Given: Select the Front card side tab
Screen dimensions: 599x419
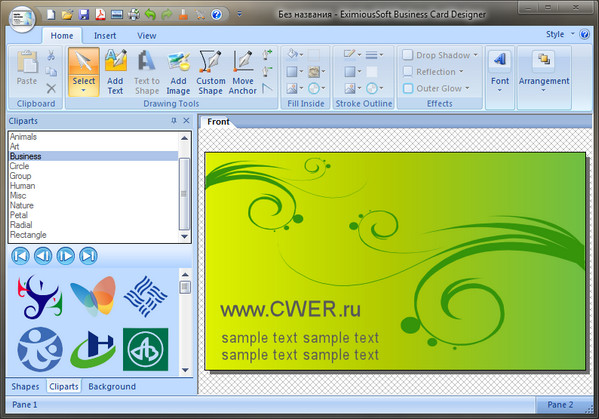Looking at the screenshot, I should (218, 122).
